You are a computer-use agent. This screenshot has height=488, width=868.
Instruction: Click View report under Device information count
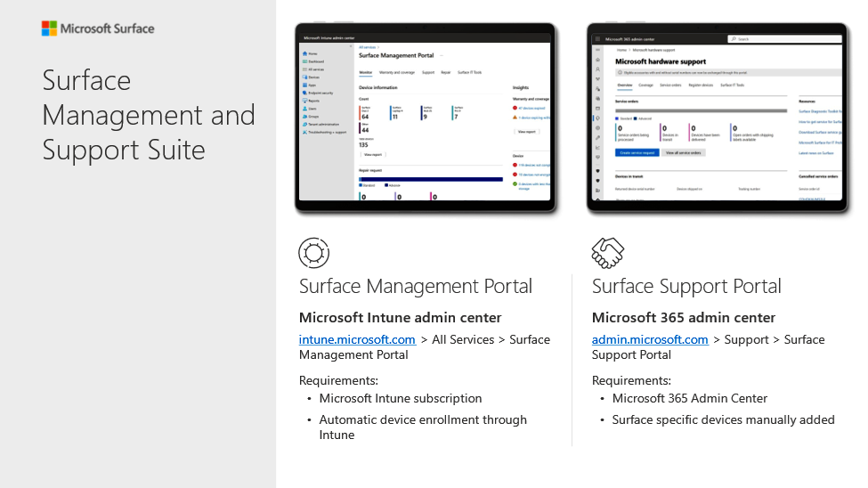click(372, 155)
